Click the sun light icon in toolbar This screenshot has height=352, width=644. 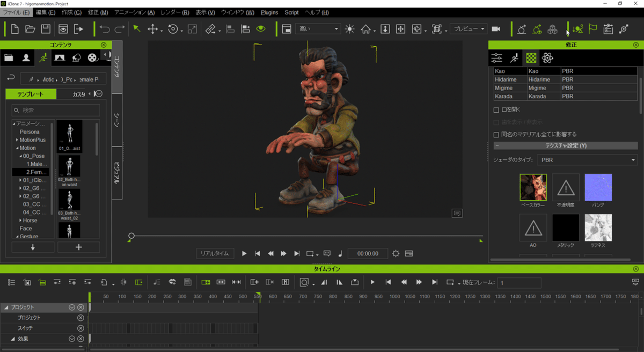point(350,29)
